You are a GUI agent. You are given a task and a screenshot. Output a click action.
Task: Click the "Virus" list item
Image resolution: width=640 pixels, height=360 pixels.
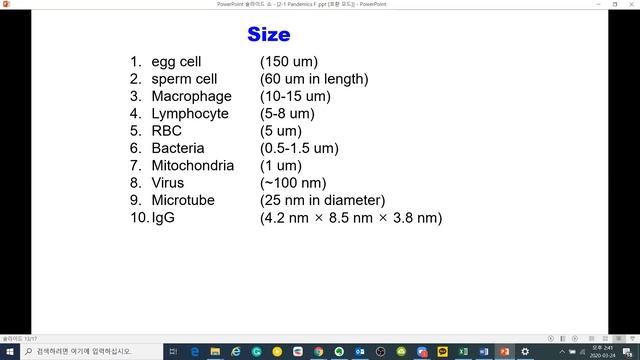[x=167, y=183]
